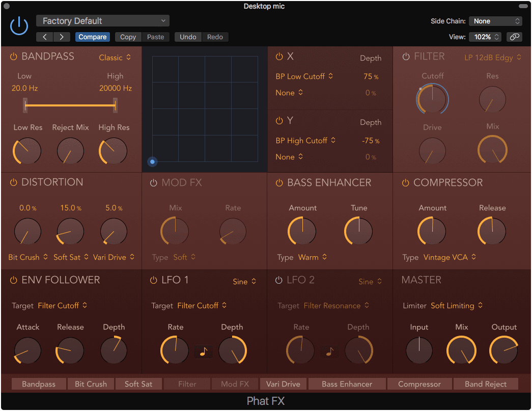Click the blue XY pad control point
Screen dimensions: 532x411
[x=152, y=162]
